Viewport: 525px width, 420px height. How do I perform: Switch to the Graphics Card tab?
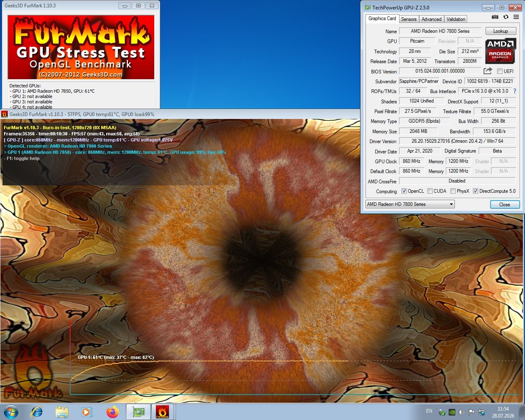click(x=382, y=18)
